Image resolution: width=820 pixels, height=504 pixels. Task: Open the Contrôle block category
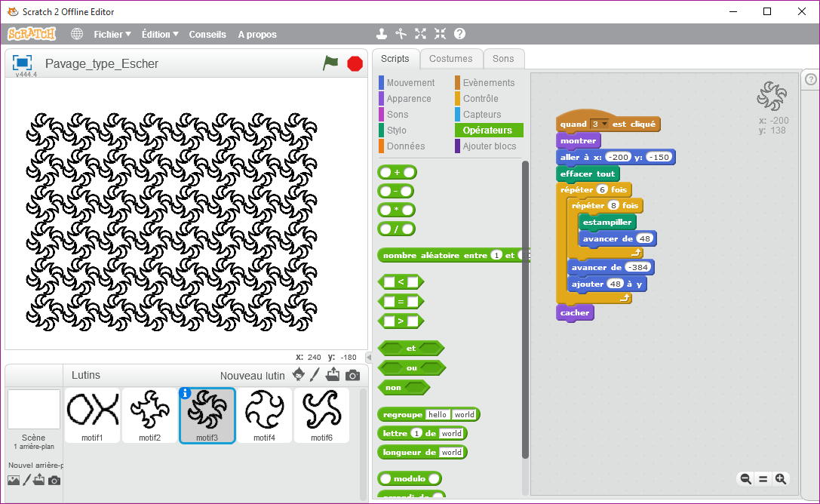pos(480,99)
